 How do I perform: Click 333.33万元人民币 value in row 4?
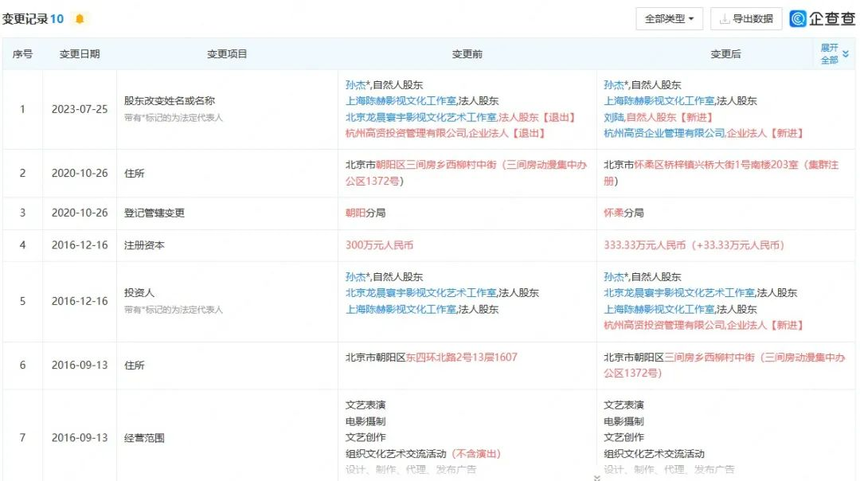pos(694,245)
